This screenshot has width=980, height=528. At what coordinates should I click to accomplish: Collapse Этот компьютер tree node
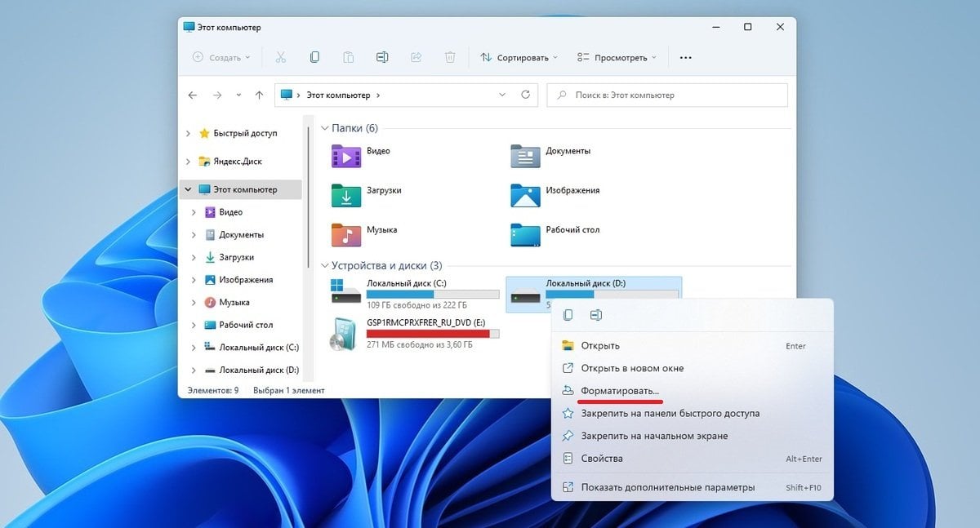click(189, 189)
